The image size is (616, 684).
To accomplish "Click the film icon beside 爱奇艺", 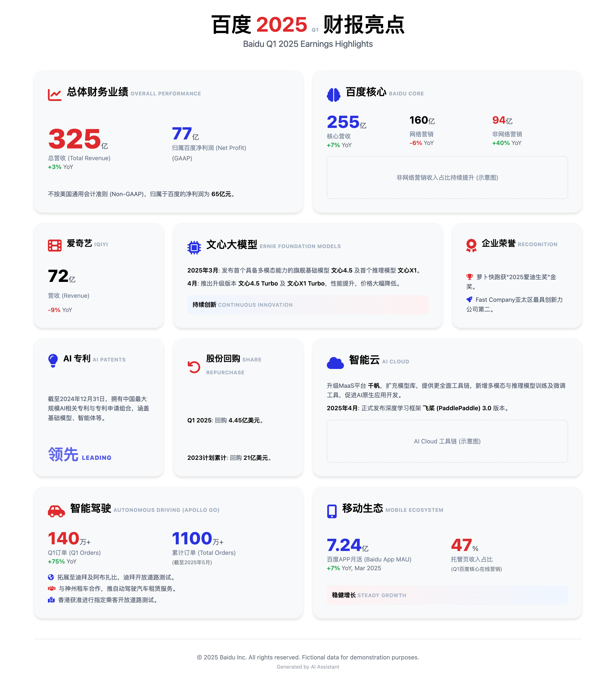I will [55, 245].
